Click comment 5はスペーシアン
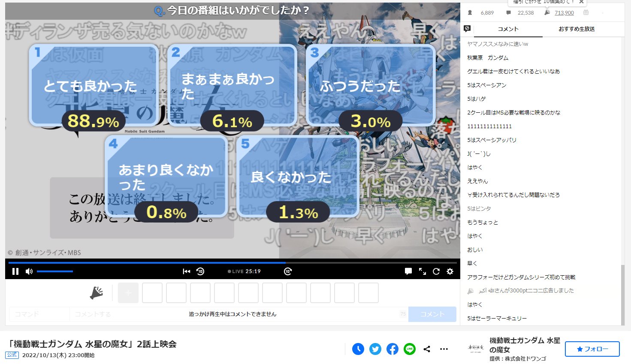 pyautogui.click(x=487, y=85)
